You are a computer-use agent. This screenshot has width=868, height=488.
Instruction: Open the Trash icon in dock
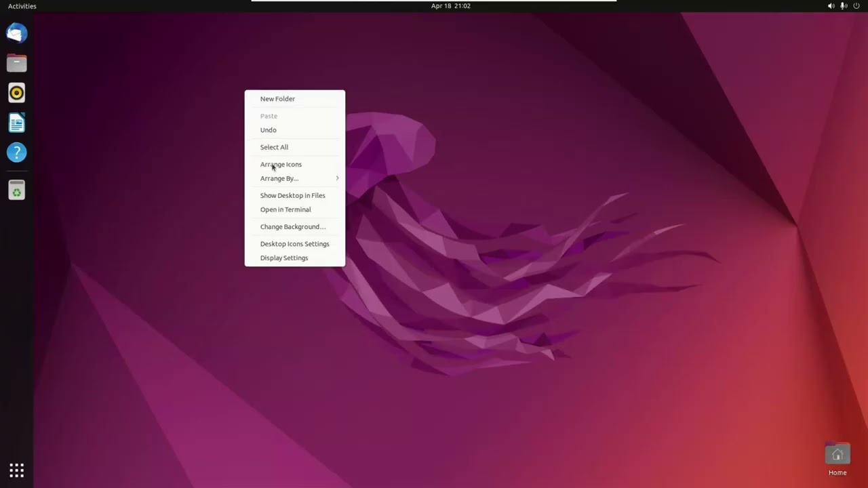tap(16, 190)
